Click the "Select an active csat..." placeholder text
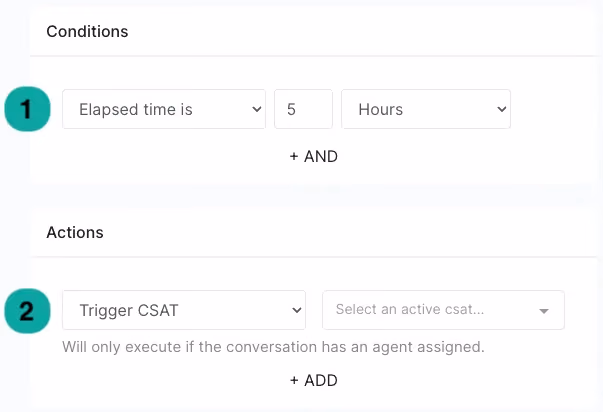The image size is (603, 412). click(x=410, y=309)
